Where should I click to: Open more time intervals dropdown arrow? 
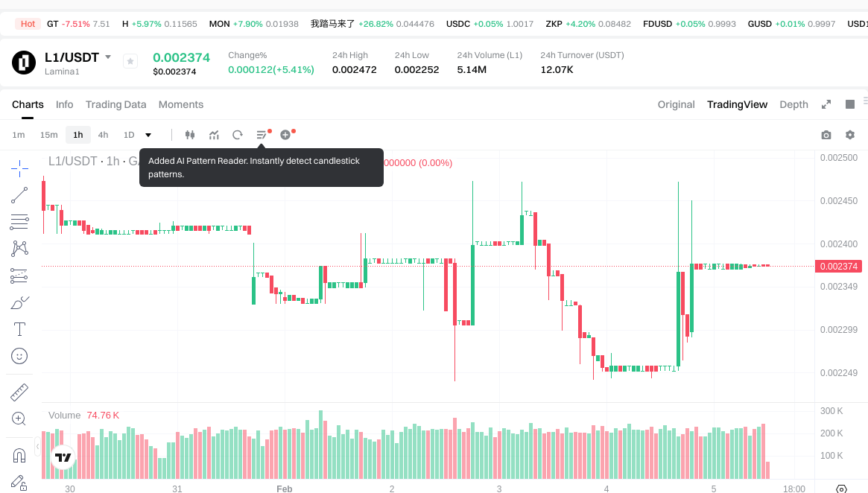148,135
